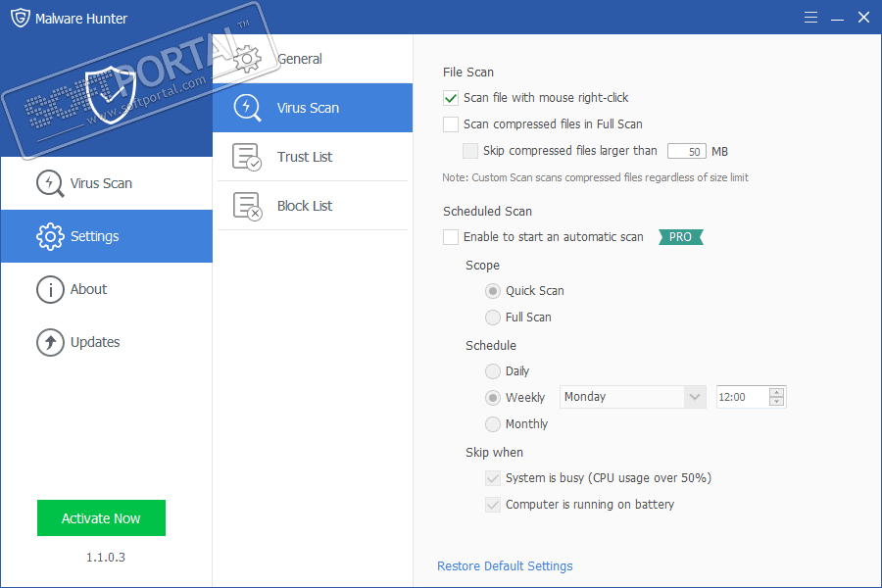The image size is (882, 588).
Task: Open the About page
Action: coord(106,289)
